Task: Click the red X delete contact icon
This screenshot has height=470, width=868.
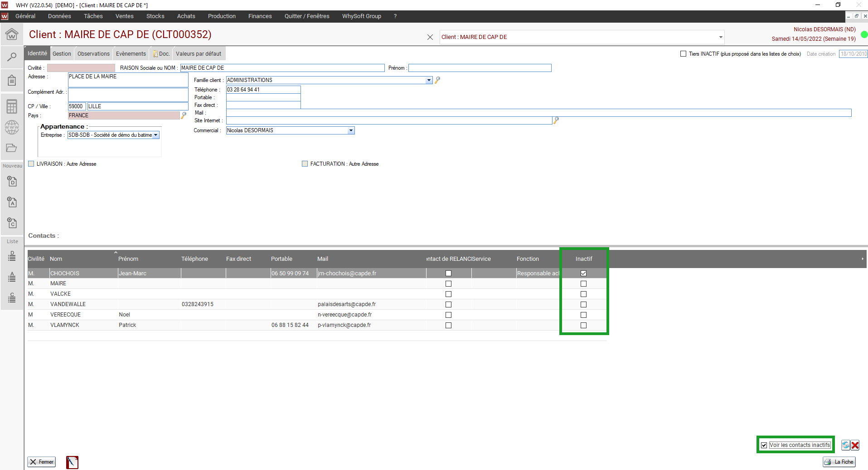Action: pyautogui.click(x=855, y=445)
